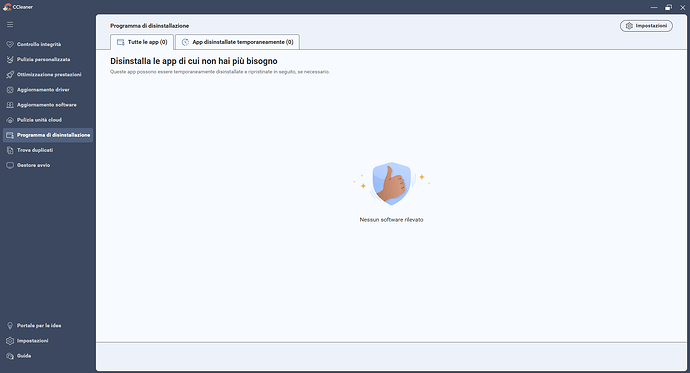Select Programma di disinstallazione label in sidebar
The image size is (690, 373).
pos(53,135)
